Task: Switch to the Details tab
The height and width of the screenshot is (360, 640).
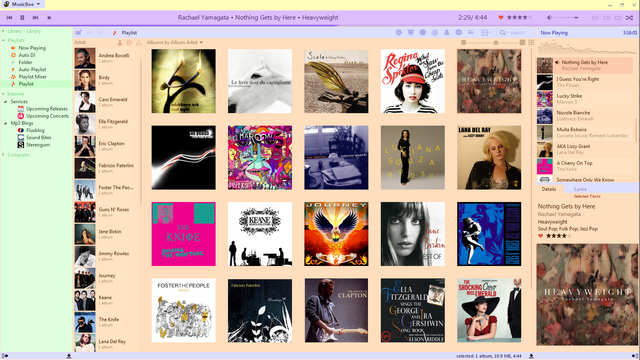Action: (x=549, y=189)
